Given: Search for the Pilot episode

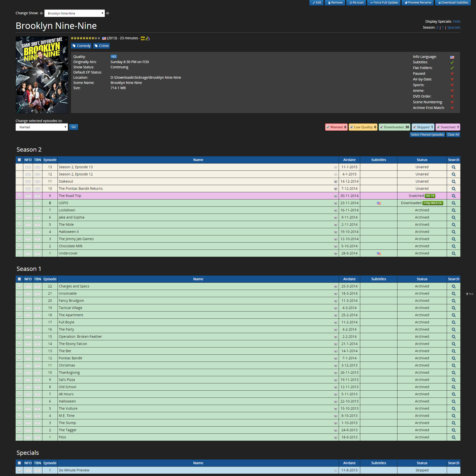Looking at the screenshot, I should click(x=453, y=437).
